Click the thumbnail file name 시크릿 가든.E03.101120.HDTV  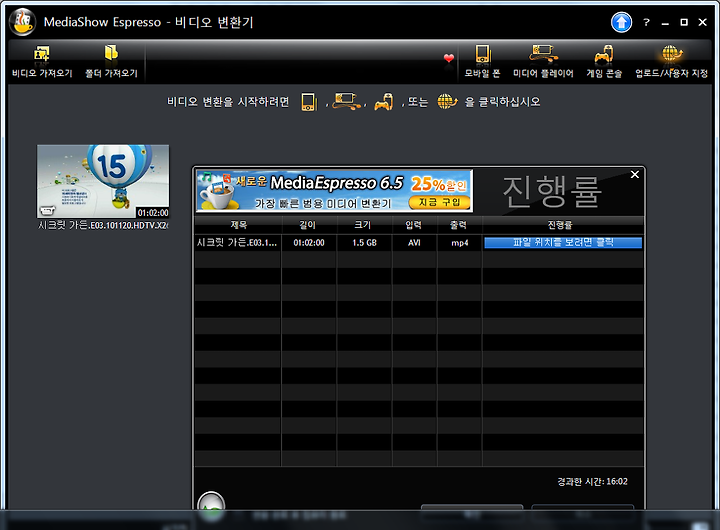(x=103, y=225)
